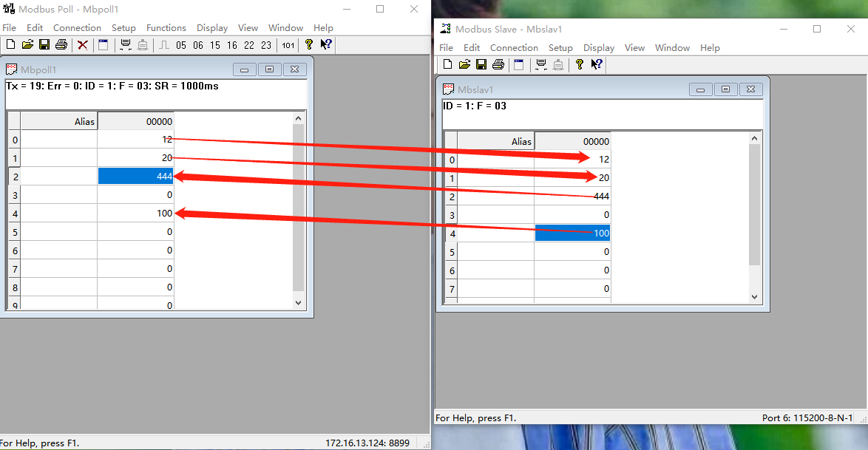Click the Connect icon in Modbus Poll toolbar

126,45
